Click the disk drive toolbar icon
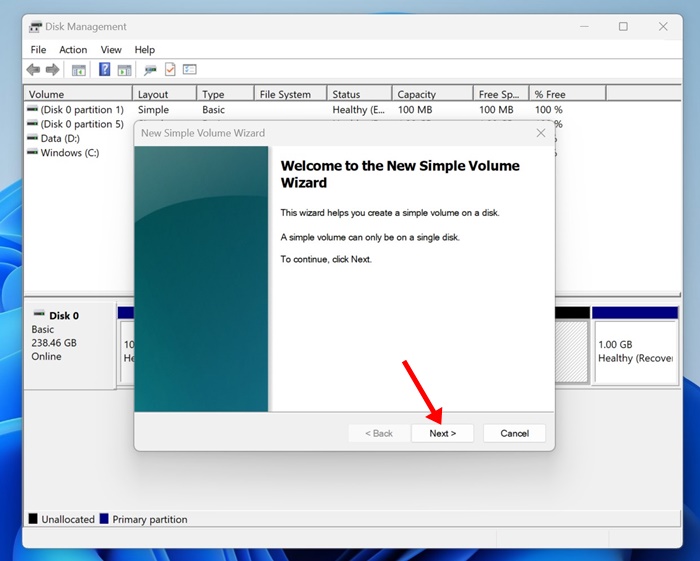 click(150, 70)
